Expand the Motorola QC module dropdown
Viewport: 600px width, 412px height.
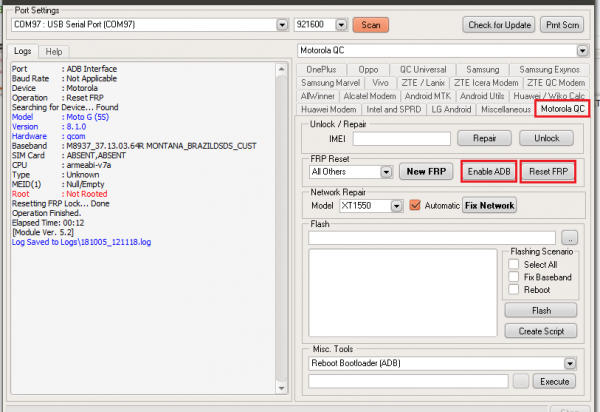(x=582, y=50)
